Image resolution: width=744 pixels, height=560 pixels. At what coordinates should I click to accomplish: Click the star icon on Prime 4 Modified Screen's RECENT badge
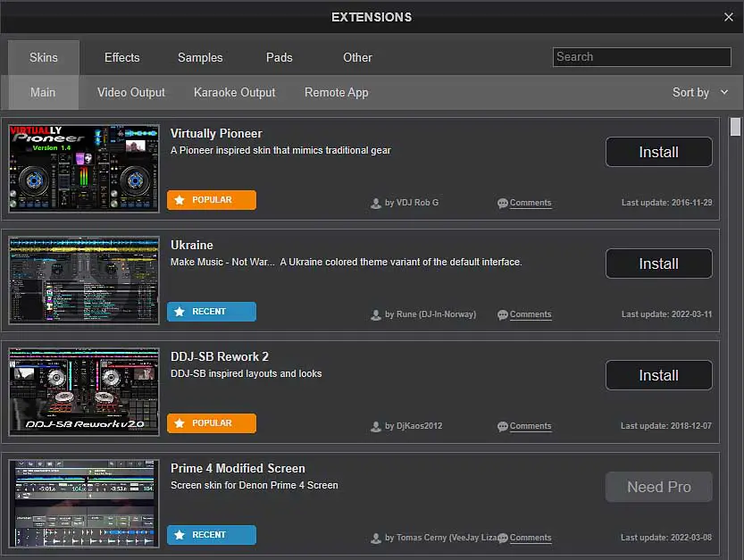[x=180, y=535]
